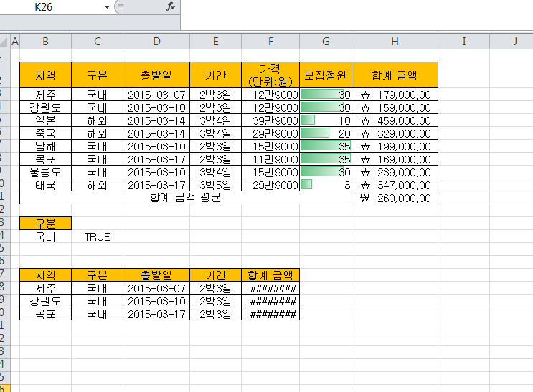The image size is (533, 392).
Task: Select the 2015-03-17 date in bottom table
Action: [x=156, y=314]
